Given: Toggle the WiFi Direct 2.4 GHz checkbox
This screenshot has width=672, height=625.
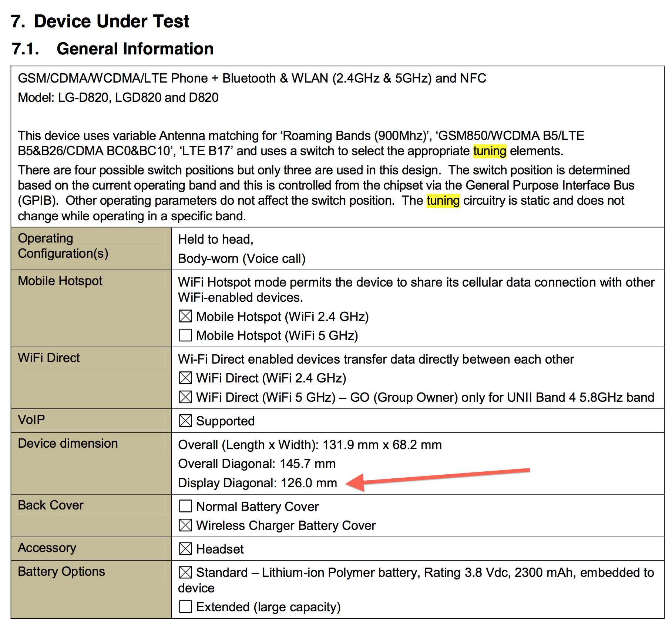Looking at the screenshot, I should [185, 378].
